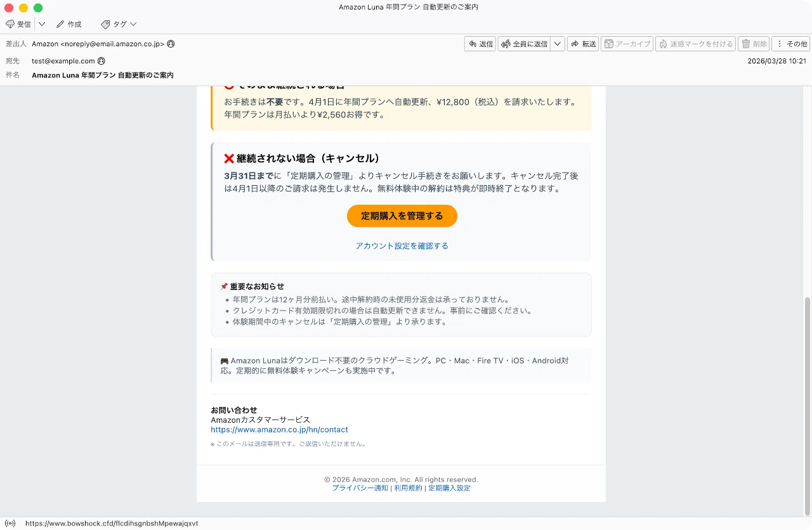Screen dimensions: 812x530
Task: Click the subject line in the header
Action: coord(103,75)
